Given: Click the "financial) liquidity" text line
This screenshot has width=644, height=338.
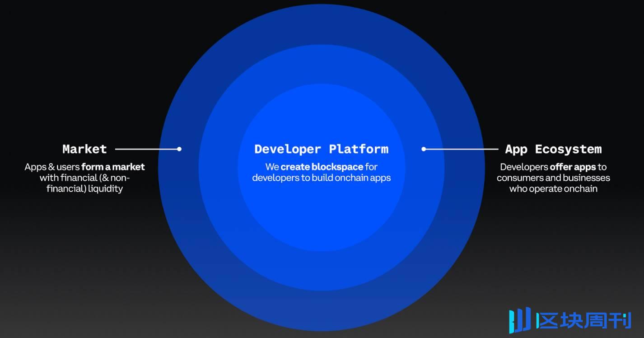Looking at the screenshot, I should [84, 188].
